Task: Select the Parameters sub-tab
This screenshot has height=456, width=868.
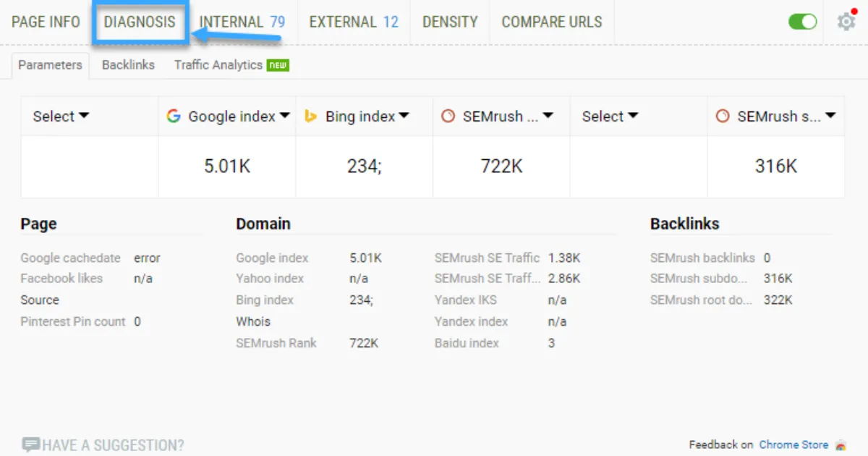Action: (51, 65)
